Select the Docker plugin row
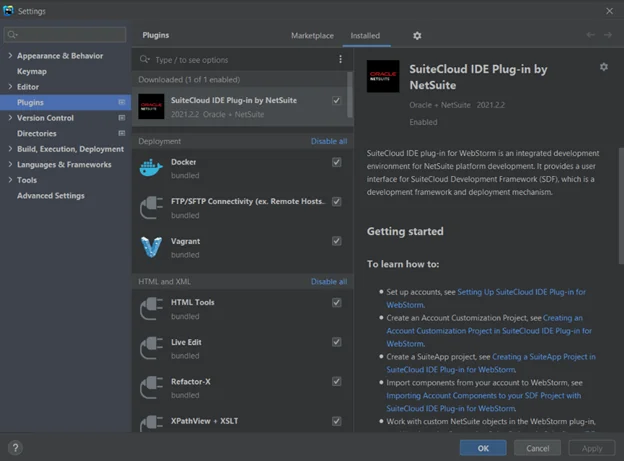624x461 pixels. (x=242, y=168)
